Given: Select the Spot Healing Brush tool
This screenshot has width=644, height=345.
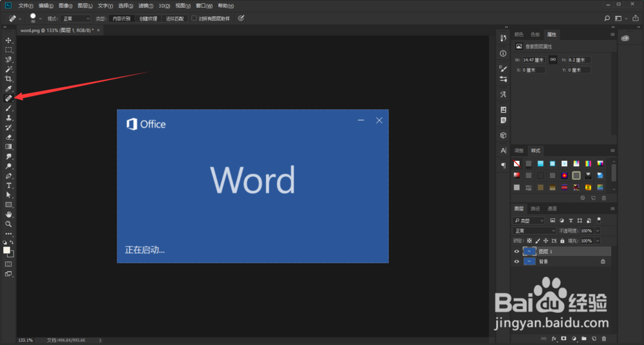Looking at the screenshot, I should click(8, 98).
